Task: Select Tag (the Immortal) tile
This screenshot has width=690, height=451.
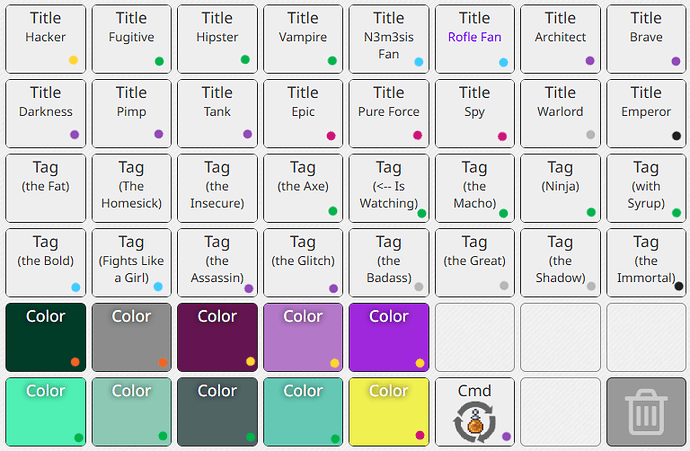Action: tap(646, 263)
